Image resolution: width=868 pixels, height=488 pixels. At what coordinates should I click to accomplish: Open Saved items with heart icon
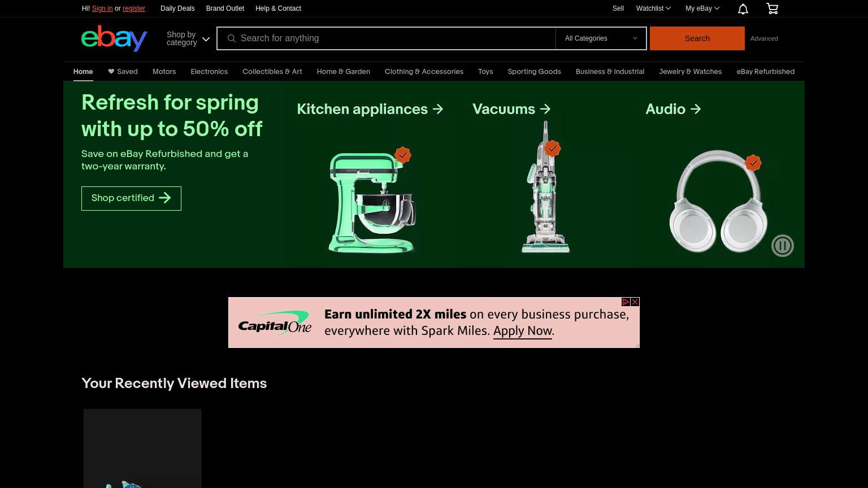[123, 72]
